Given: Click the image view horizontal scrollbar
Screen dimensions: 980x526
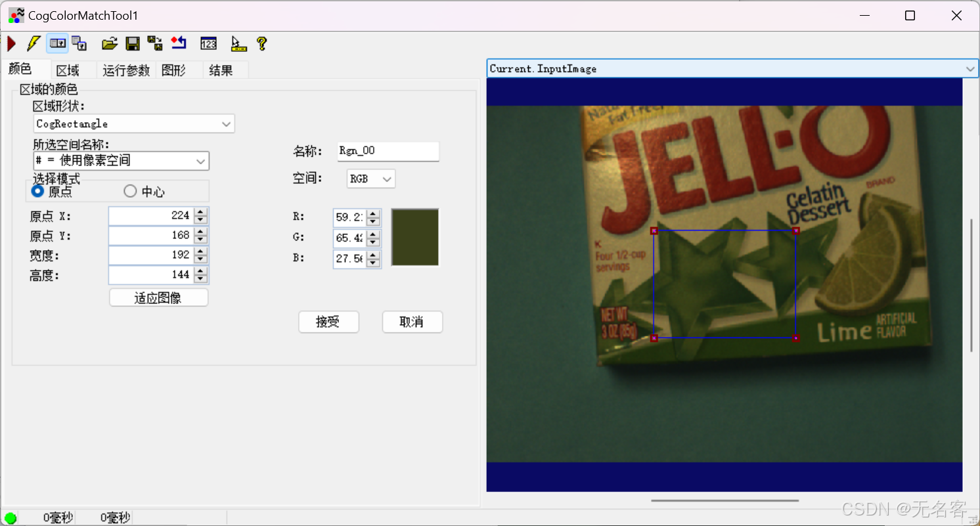Looking at the screenshot, I should pos(725,500).
